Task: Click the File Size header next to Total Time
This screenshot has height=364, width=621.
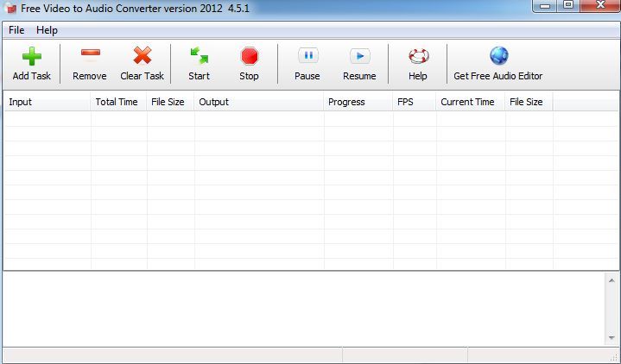Action: tap(170, 102)
